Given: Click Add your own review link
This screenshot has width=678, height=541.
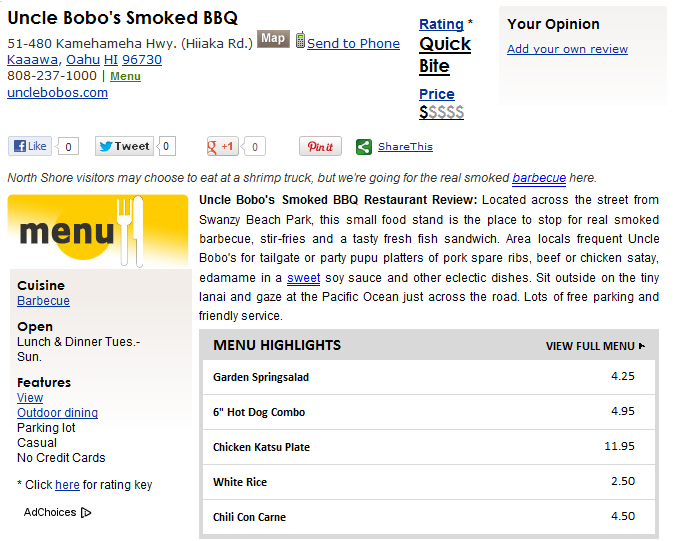Looking at the screenshot, I should click(x=567, y=49).
